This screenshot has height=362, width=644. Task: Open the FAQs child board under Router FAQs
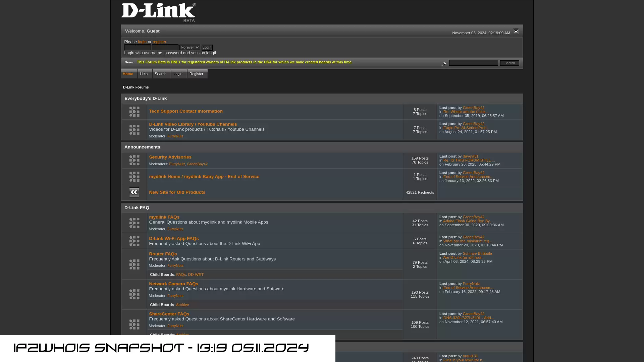pos(181,275)
